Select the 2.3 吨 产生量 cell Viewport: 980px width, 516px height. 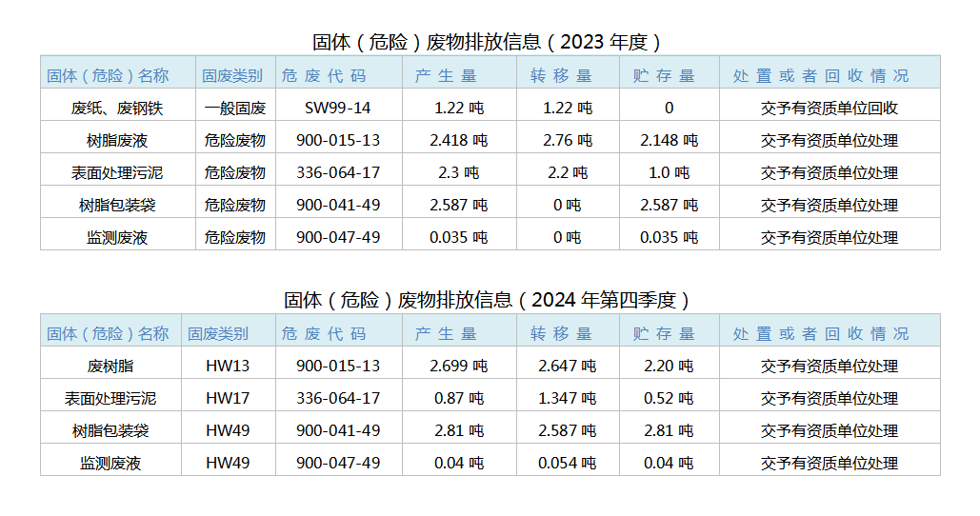(x=458, y=173)
